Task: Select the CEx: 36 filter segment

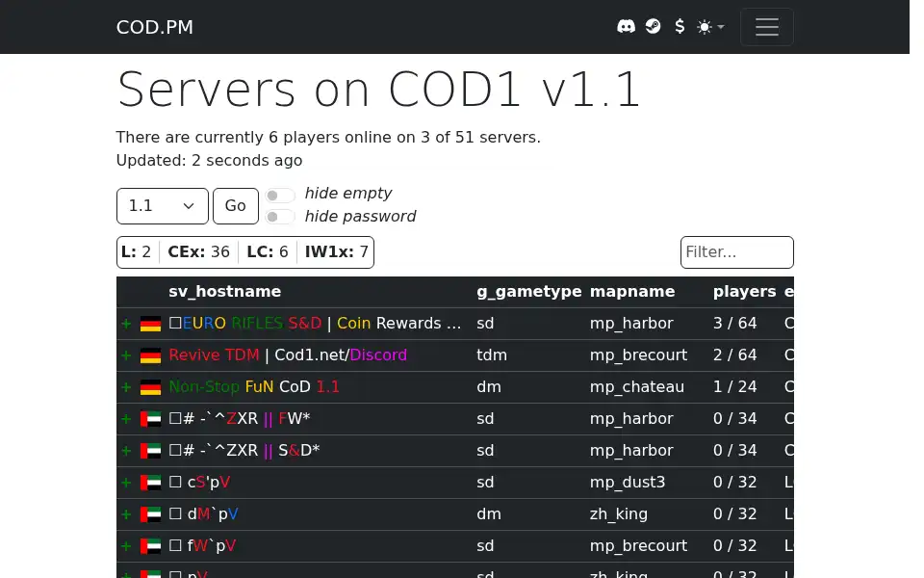Action: click(x=198, y=252)
